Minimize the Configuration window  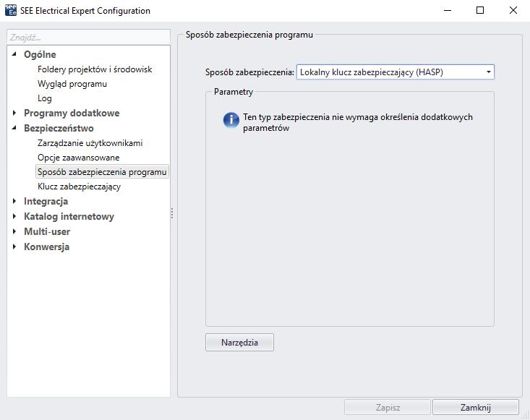(448, 10)
